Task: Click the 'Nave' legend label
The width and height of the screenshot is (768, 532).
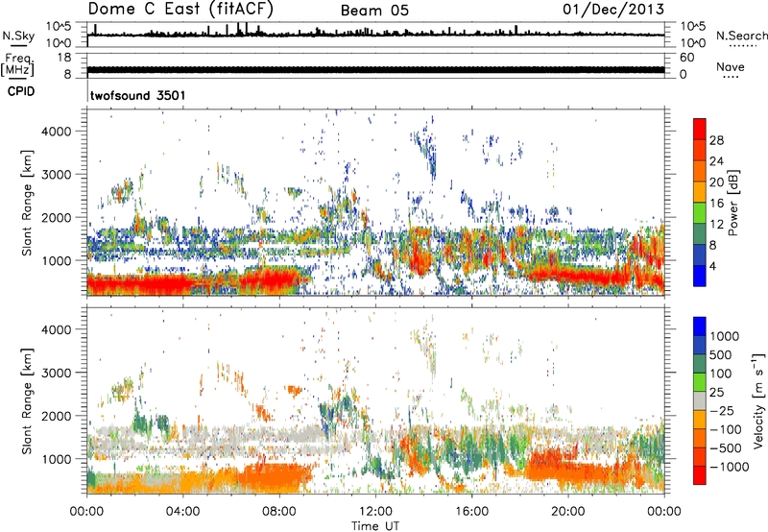Action: pos(731,66)
